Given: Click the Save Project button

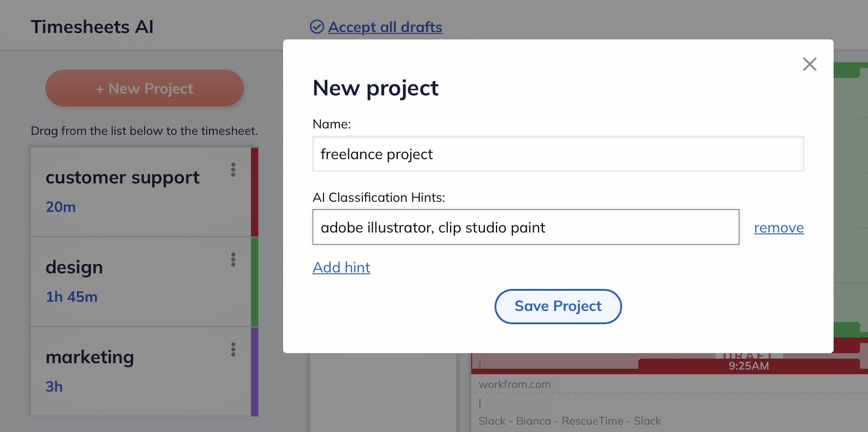Looking at the screenshot, I should (557, 306).
